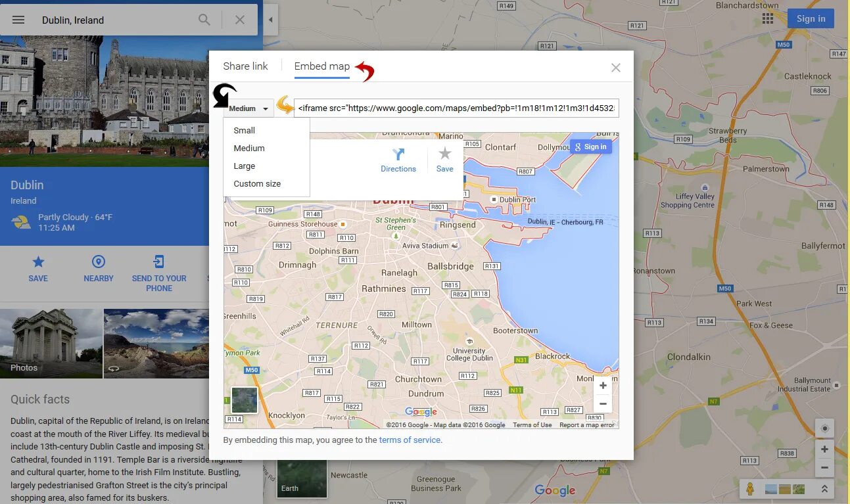Zoom in on the preview map
This screenshot has width=850, height=504.
[x=603, y=386]
